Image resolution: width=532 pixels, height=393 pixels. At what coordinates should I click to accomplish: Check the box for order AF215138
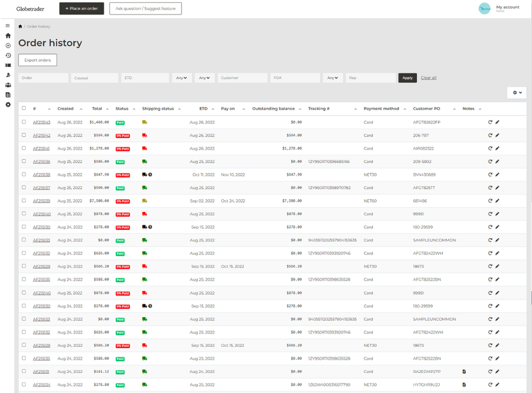coord(24,174)
